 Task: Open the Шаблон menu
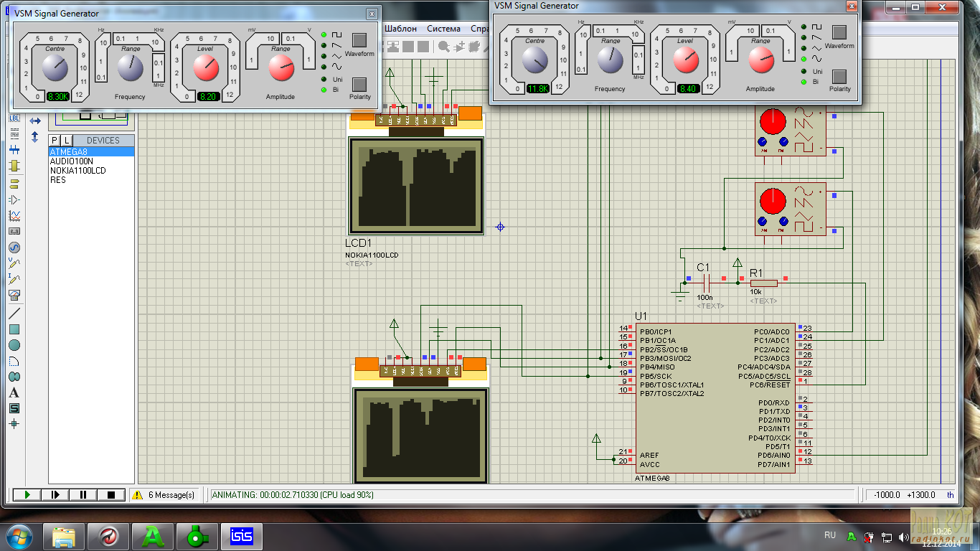point(400,29)
